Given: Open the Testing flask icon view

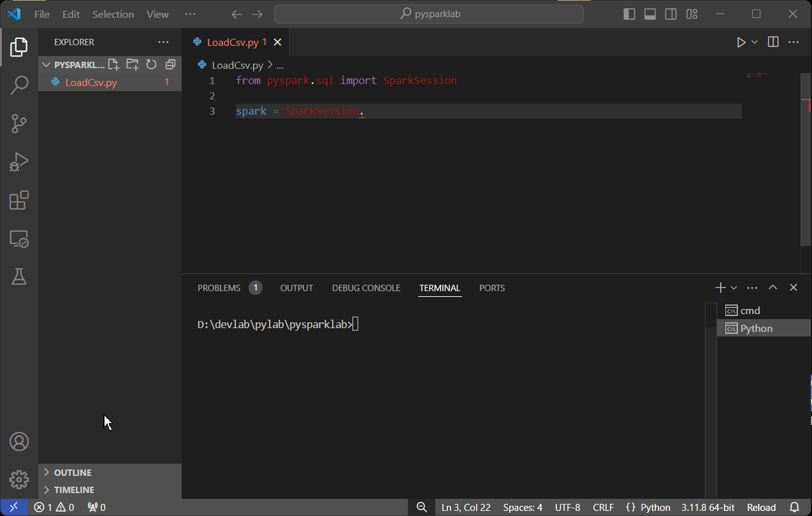Looking at the screenshot, I should 19,276.
